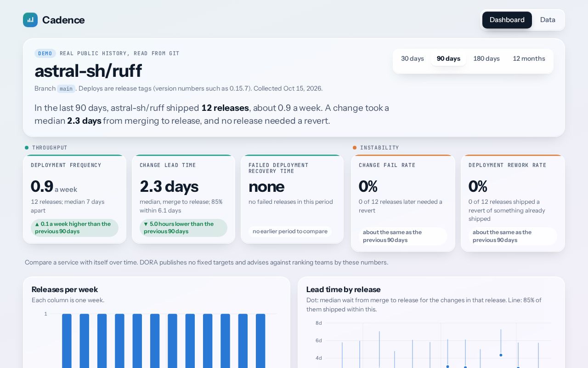This screenshot has width=588, height=368.
Task: Click the 'main' branch code chip
Action: [x=66, y=89]
